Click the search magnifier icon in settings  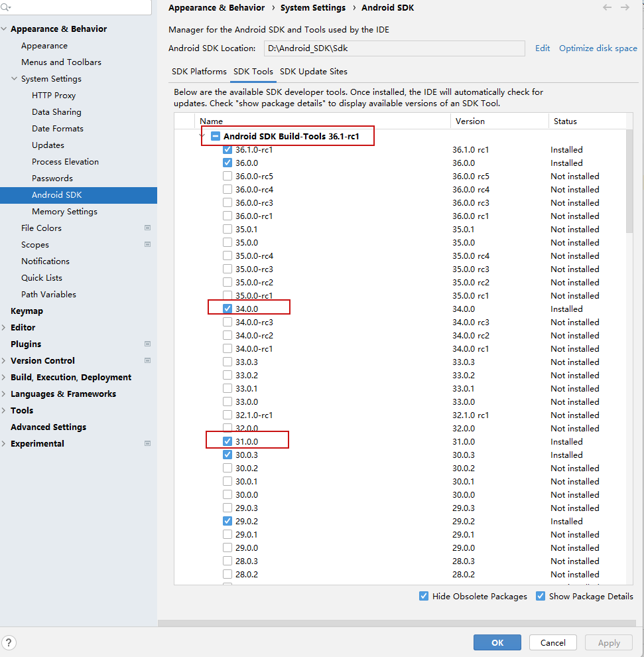point(5,7)
